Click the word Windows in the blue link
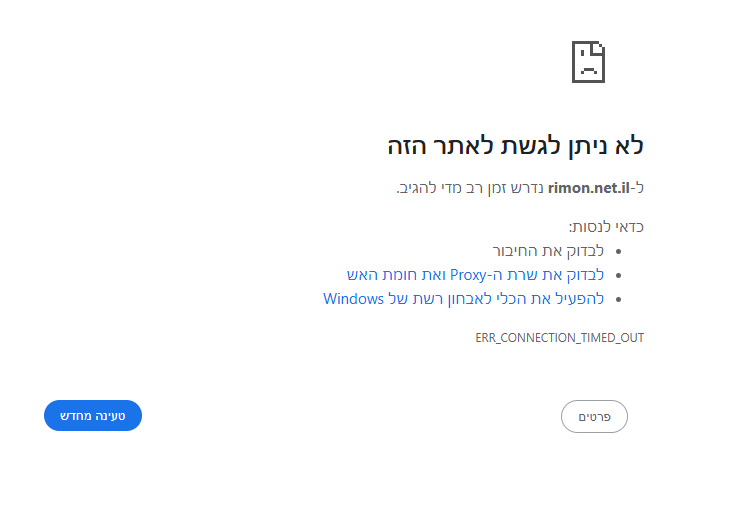The image size is (756, 514). coord(353,299)
